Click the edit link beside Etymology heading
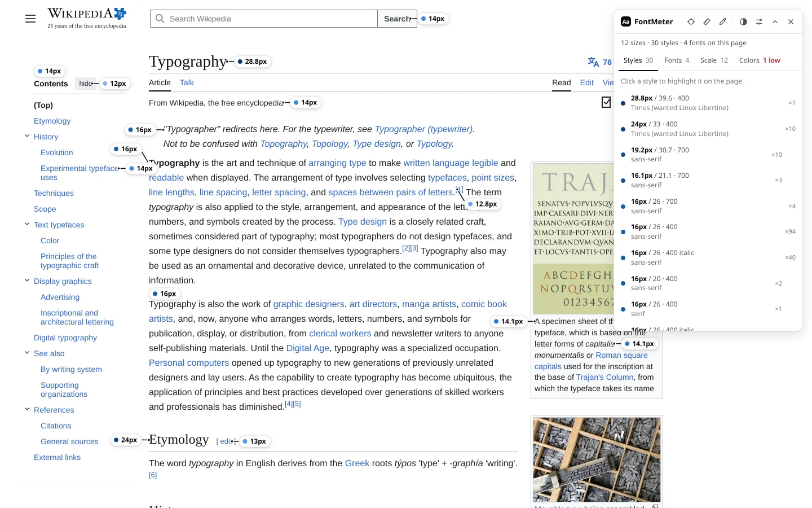 [225, 441]
